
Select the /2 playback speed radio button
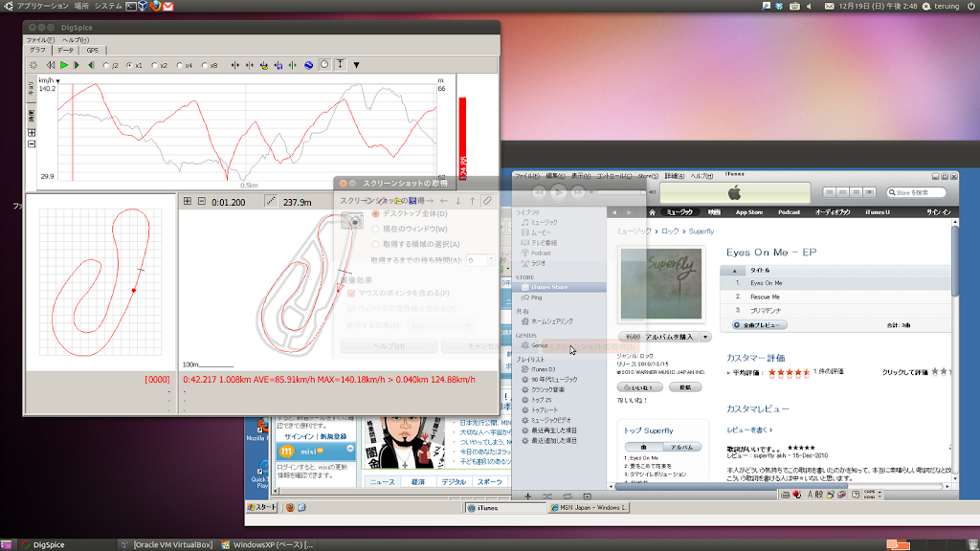(106, 65)
